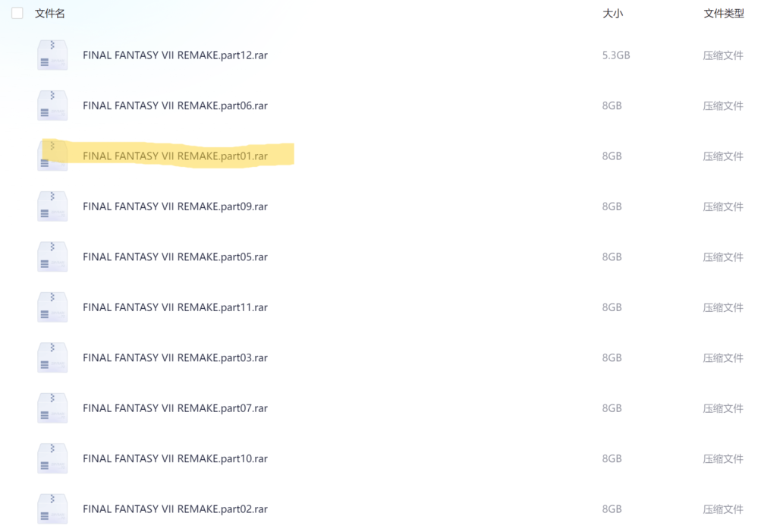The height and width of the screenshot is (532, 777).
Task: Click the archive icon for part05.rar
Action: 52,257
